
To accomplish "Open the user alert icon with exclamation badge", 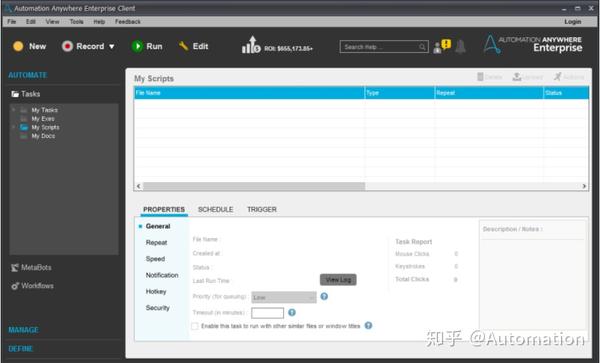I will pyautogui.click(x=442, y=46).
